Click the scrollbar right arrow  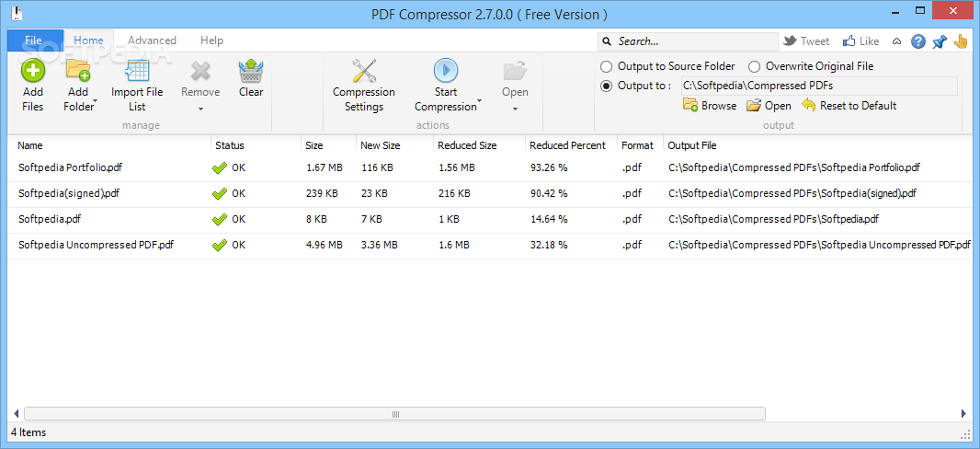pos(963,413)
